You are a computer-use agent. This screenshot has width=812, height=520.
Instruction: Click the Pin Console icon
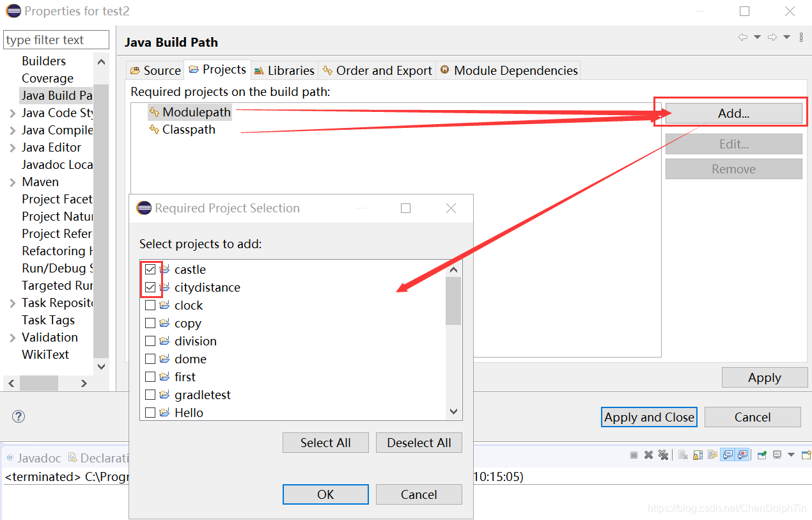761,454
